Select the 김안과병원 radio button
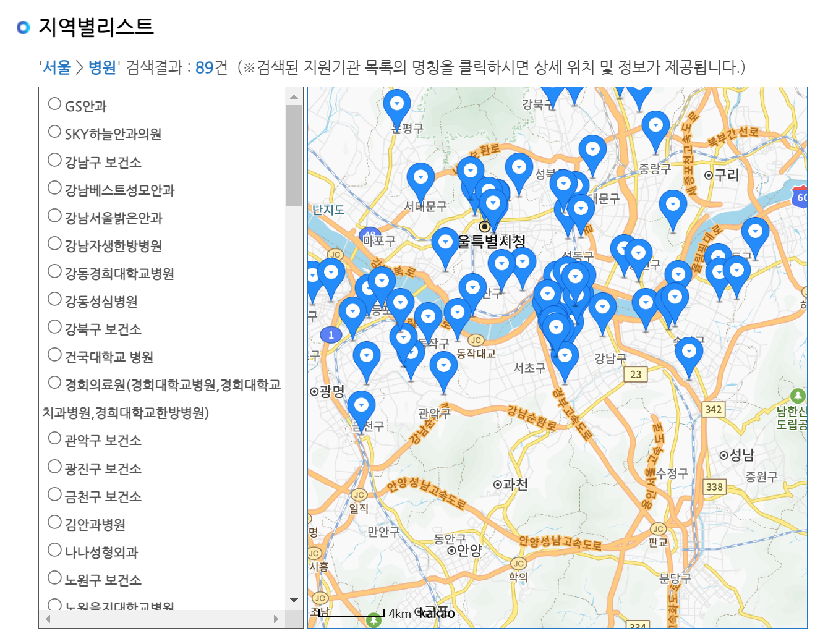Screen dimensions: 828x644 click(x=54, y=522)
